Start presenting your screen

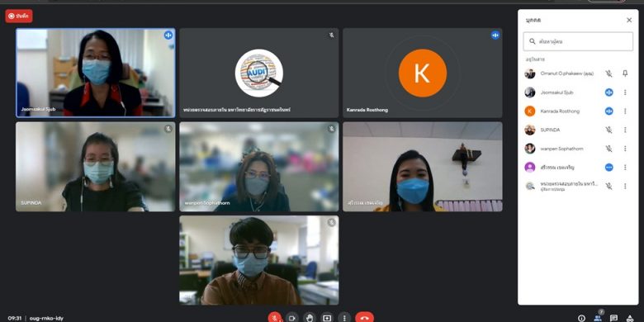pyautogui.click(x=327, y=318)
